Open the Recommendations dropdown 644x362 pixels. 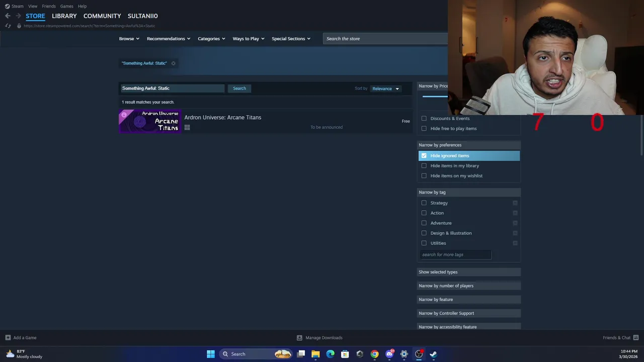tap(169, 39)
